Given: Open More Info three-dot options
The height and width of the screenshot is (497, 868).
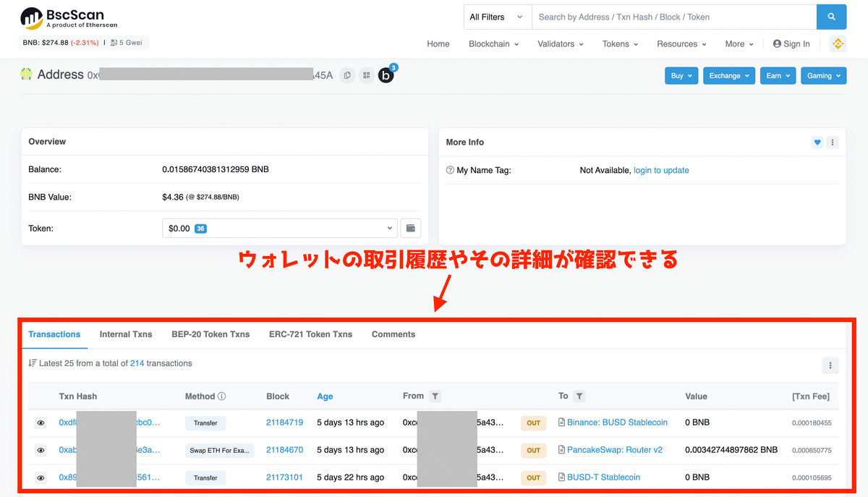Looking at the screenshot, I should coord(833,143).
